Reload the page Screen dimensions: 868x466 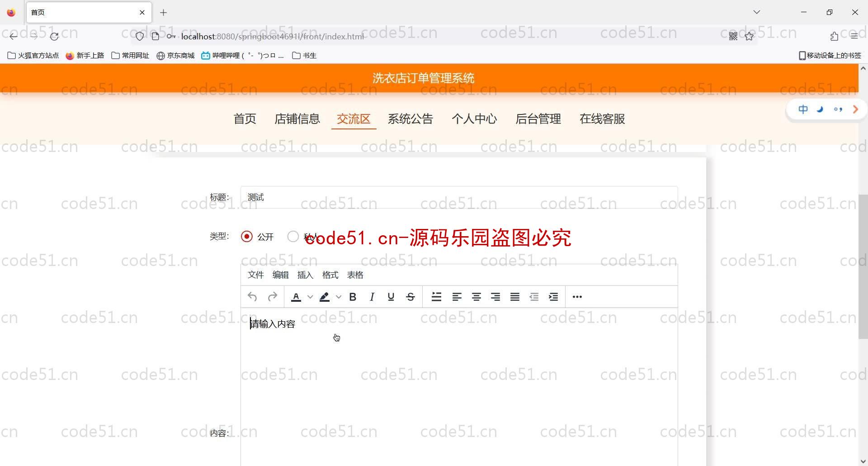coord(54,36)
